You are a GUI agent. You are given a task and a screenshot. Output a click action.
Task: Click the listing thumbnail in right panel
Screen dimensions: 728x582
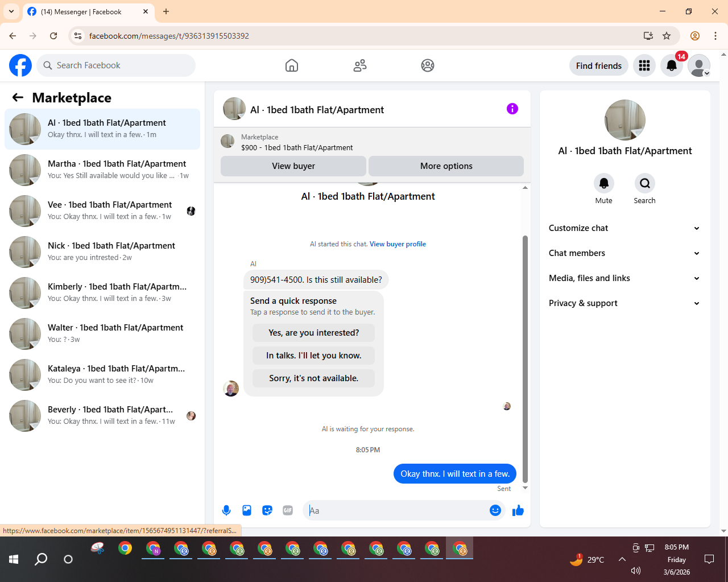[x=625, y=120]
